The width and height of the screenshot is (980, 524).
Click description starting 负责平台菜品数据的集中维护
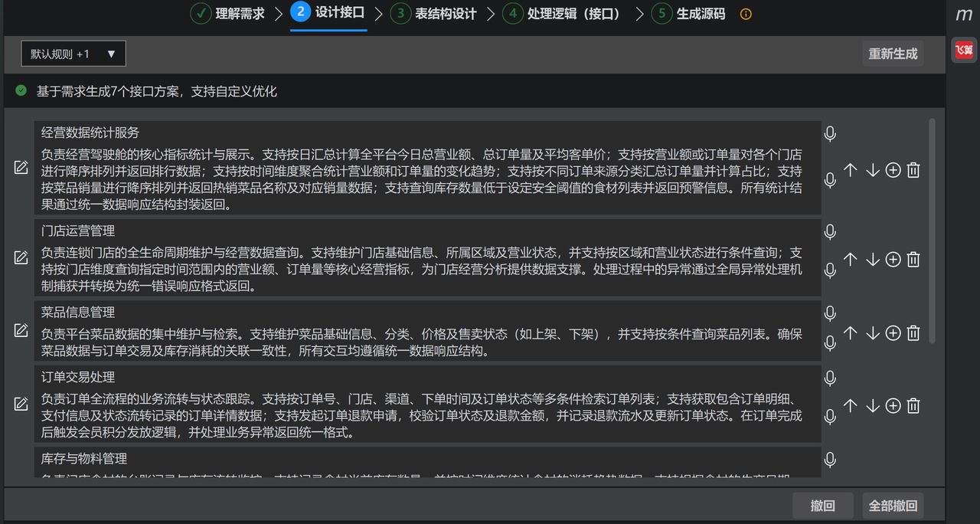click(422, 342)
